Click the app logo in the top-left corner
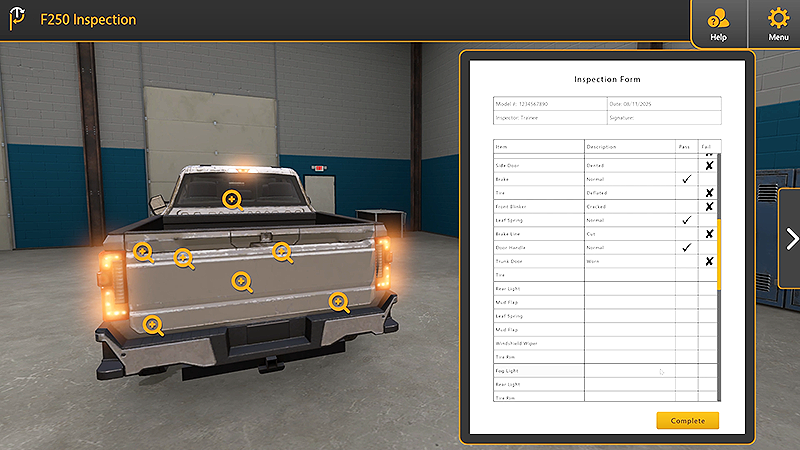Viewport: 800px width, 450px height. coord(18,20)
